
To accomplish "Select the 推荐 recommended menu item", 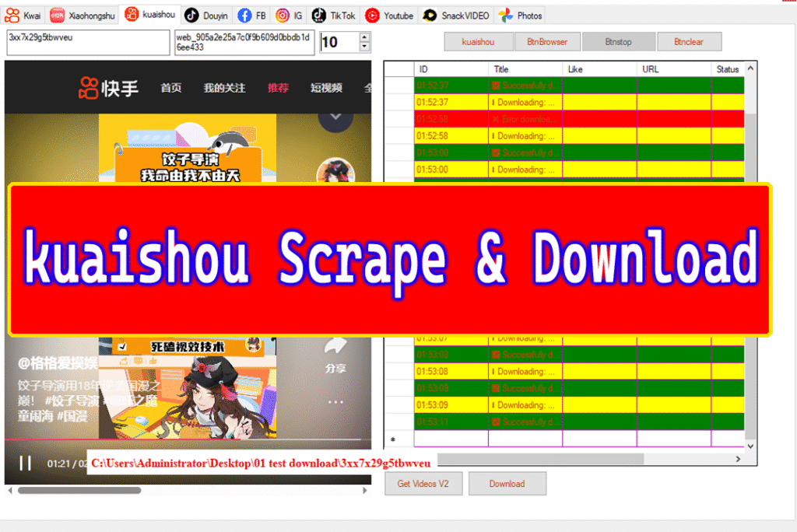I will (278, 88).
